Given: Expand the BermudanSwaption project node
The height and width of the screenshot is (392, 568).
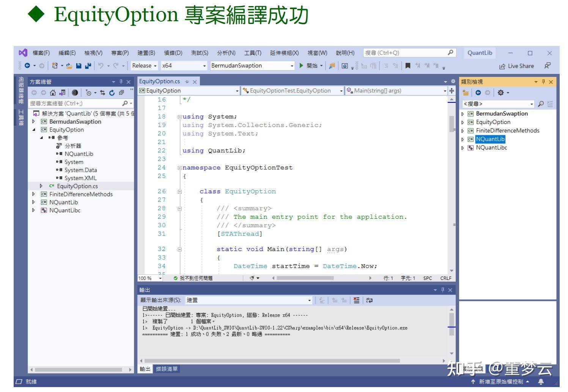Looking at the screenshot, I should point(33,122).
